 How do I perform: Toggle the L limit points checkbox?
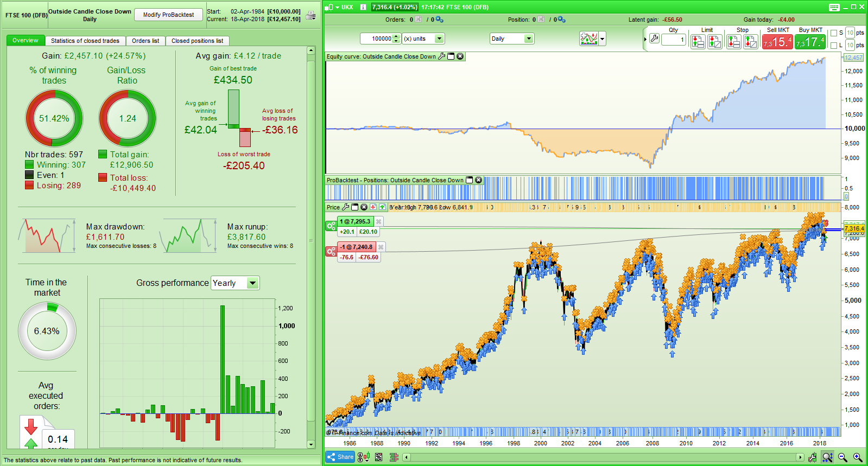[x=834, y=46]
